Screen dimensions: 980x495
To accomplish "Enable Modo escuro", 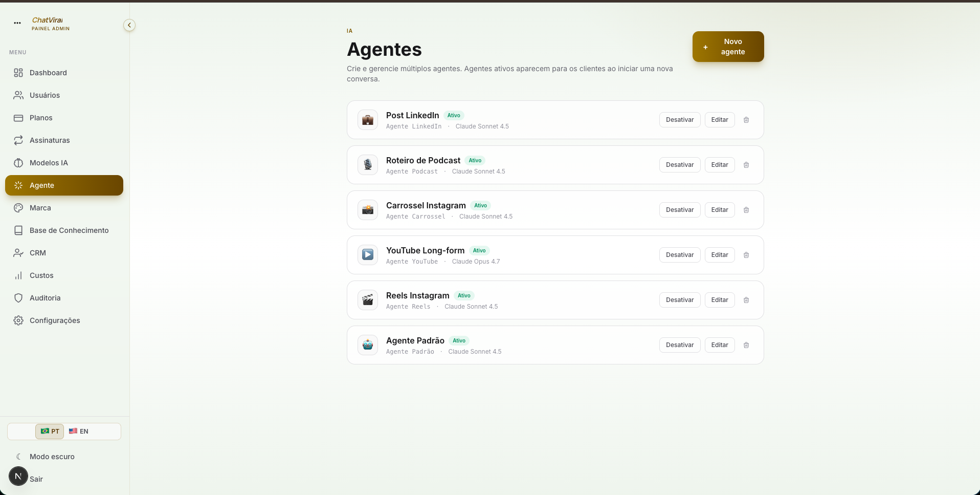I will (64, 457).
